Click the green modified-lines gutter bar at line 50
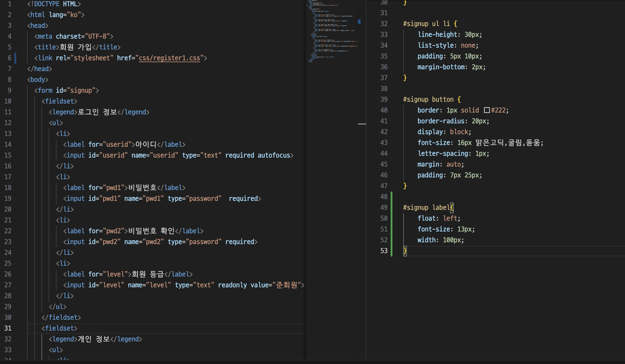Screen dimensions: 625x364 pyautogui.click(x=391, y=218)
